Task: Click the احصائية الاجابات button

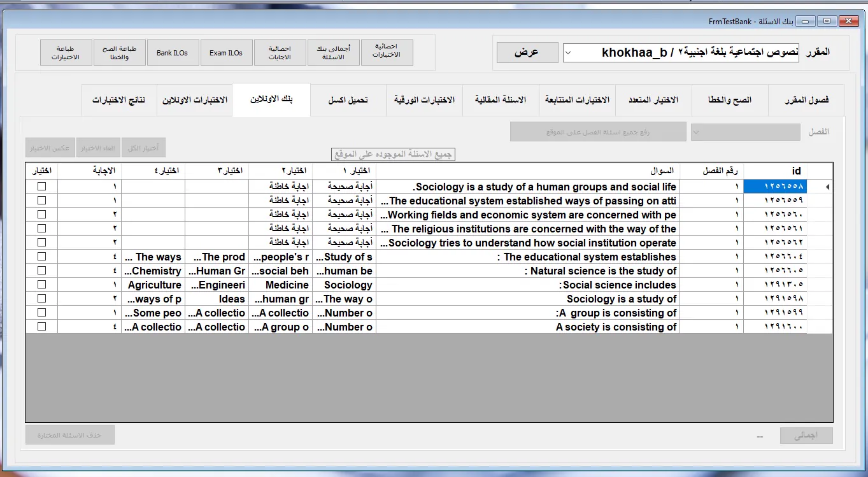Action: [280, 53]
